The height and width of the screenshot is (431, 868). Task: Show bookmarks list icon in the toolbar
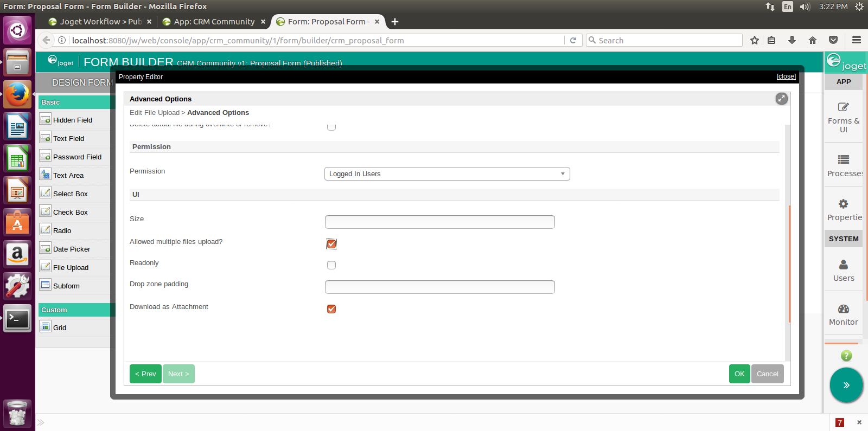click(x=771, y=40)
